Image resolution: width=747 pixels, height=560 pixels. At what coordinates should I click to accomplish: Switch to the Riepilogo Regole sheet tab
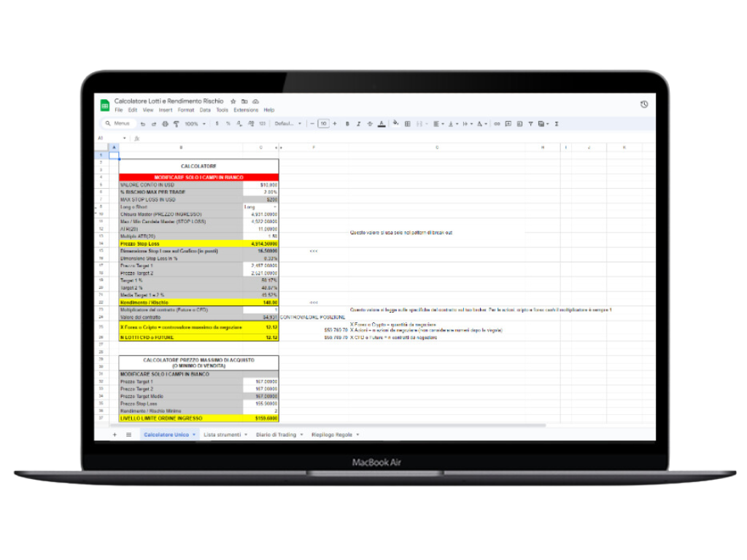(332, 435)
